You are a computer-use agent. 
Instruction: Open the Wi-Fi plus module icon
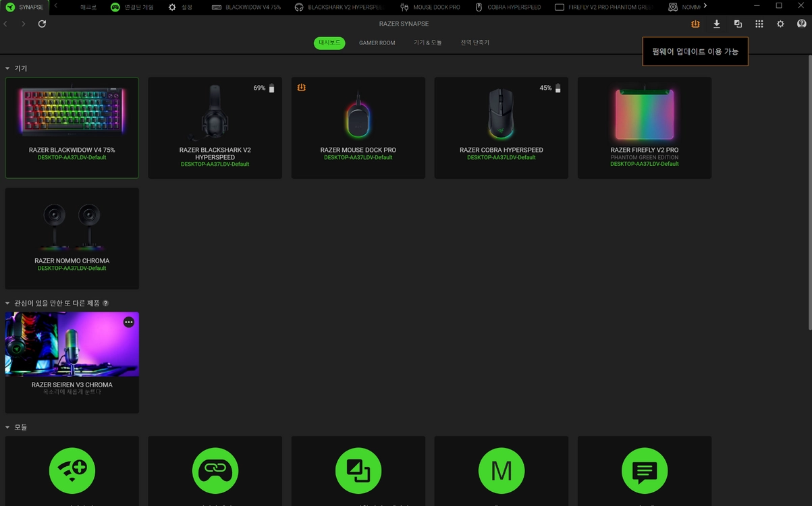[x=72, y=470]
